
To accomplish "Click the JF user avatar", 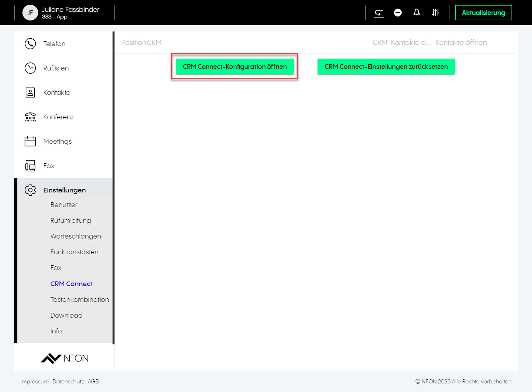I will [x=30, y=13].
